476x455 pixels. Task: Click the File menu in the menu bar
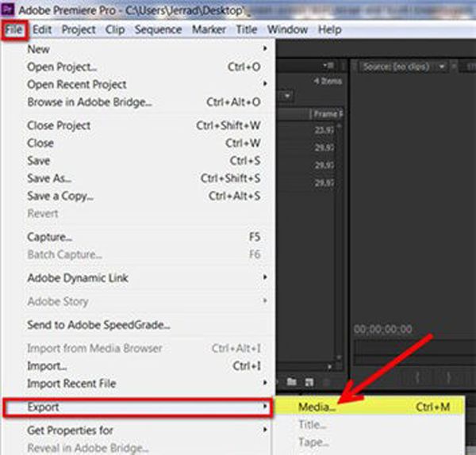[14, 30]
